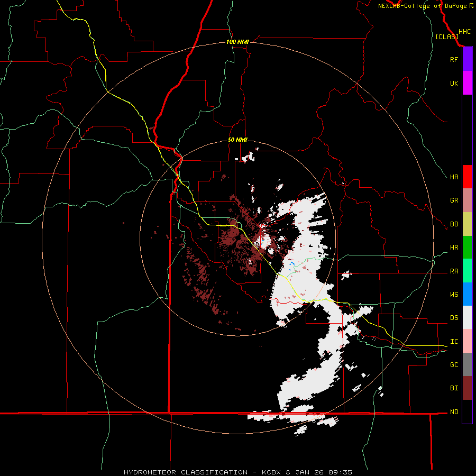This screenshot has width=476, height=476.
Task: Click the UK magenta legend swatch
Action: pos(467,83)
